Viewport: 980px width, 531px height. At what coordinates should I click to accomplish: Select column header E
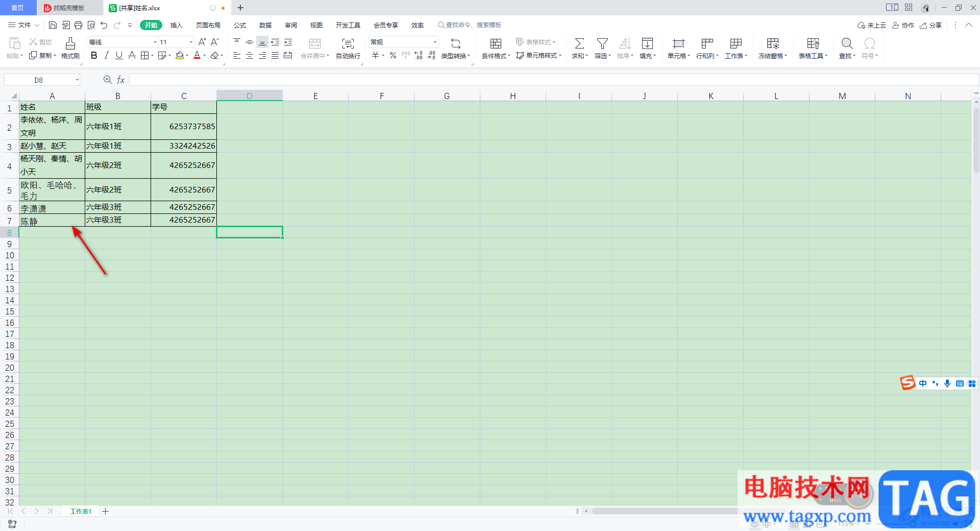point(315,95)
